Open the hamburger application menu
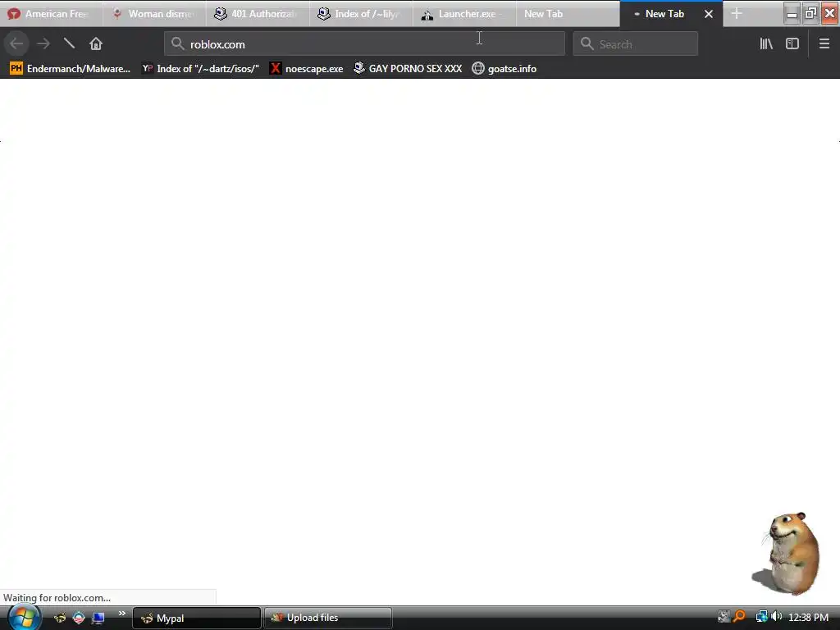The height and width of the screenshot is (630, 840). point(824,43)
